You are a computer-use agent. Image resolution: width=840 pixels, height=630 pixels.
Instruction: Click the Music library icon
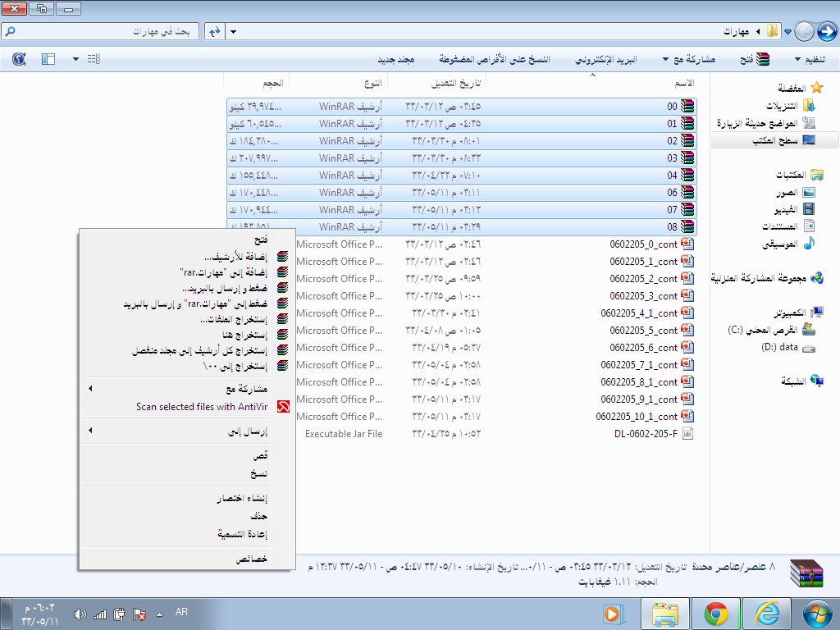pyautogui.click(x=809, y=244)
